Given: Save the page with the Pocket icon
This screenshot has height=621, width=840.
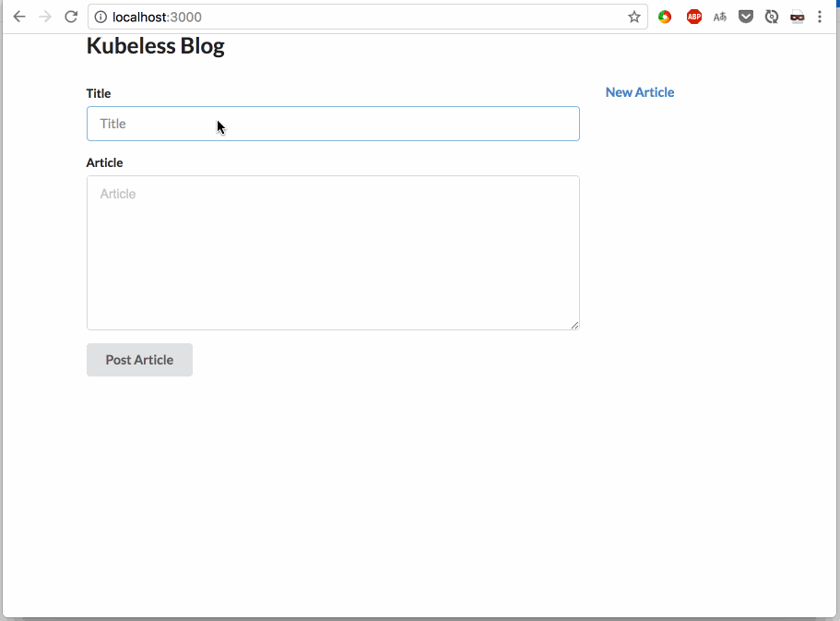Looking at the screenshot, I should 745,17.
